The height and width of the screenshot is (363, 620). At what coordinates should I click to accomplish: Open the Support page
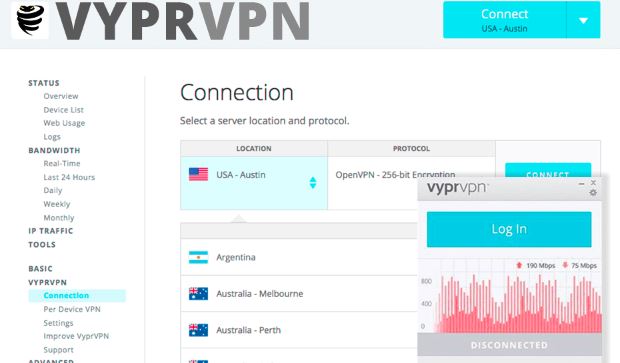pos(58,350)
